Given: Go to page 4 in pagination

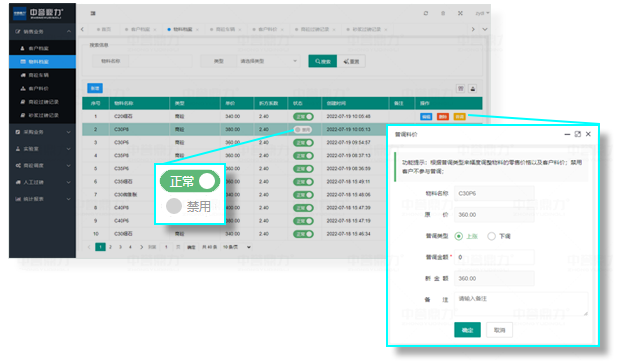Looking at the screenshot, I should [130, 247].
